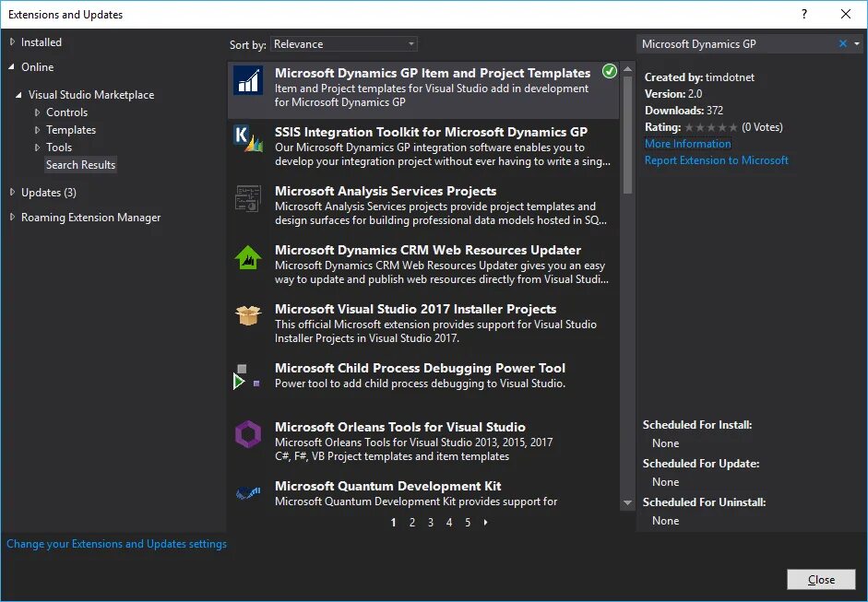Expand the Updates (3) node
The height and width of the screenshot is (602, 868).
pyautogui.click(x=12, y=193)
